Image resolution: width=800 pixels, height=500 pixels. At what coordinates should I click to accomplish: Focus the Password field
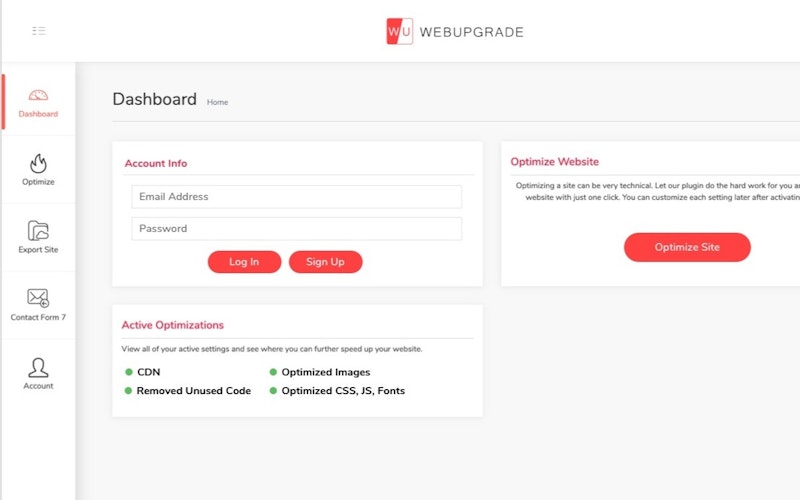coord(296,229)
